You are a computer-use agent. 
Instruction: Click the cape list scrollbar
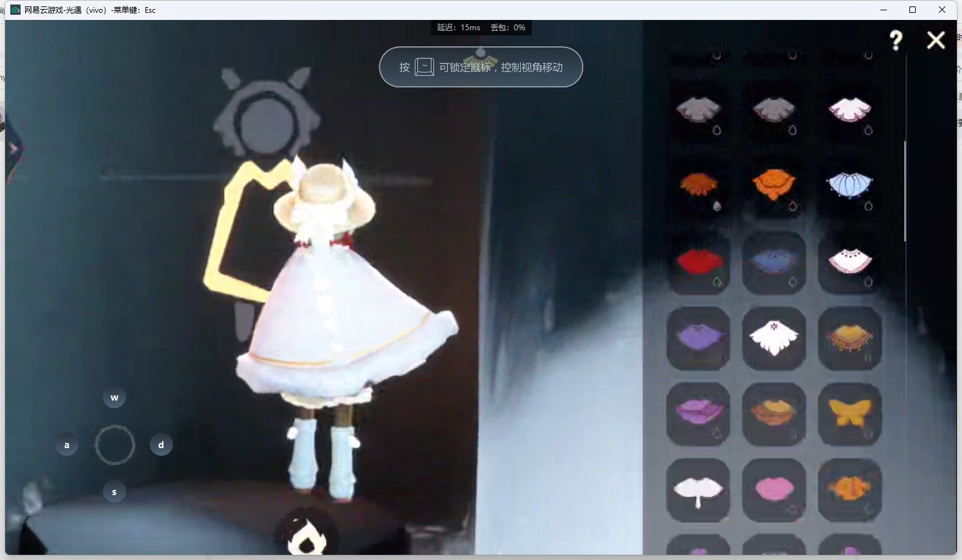coord(905,191)
